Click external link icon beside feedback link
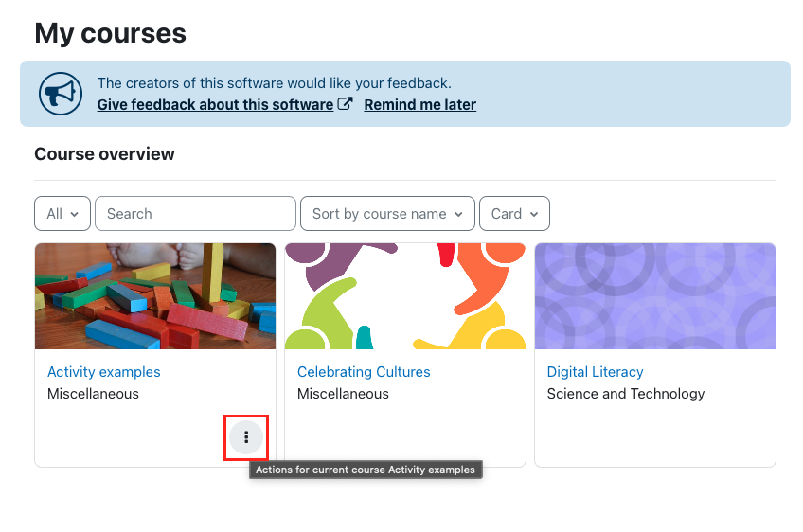 coord(346,104)
